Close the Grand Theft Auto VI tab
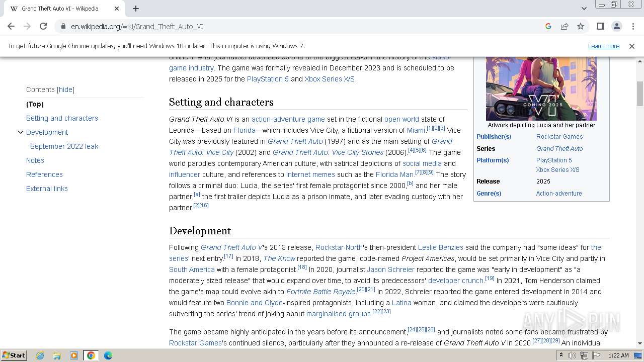The width and height of the screenshot is (644, 362). [x=117, y=9]
